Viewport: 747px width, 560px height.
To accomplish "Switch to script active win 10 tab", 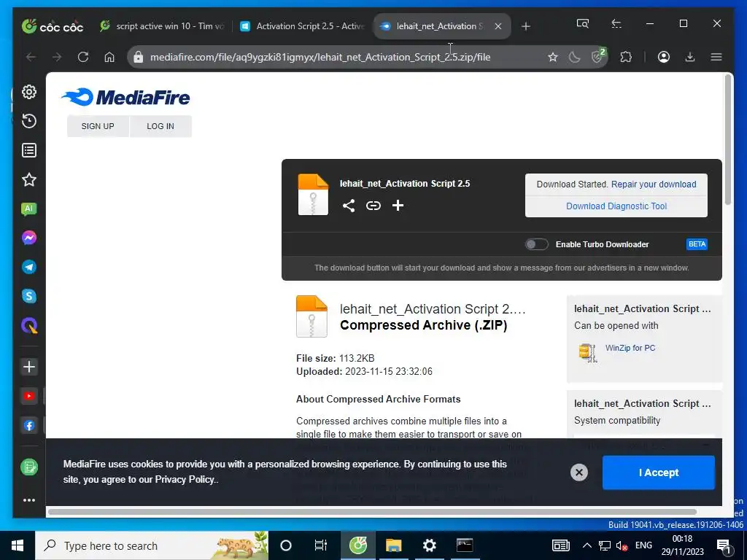I will [x=163, y=26].
